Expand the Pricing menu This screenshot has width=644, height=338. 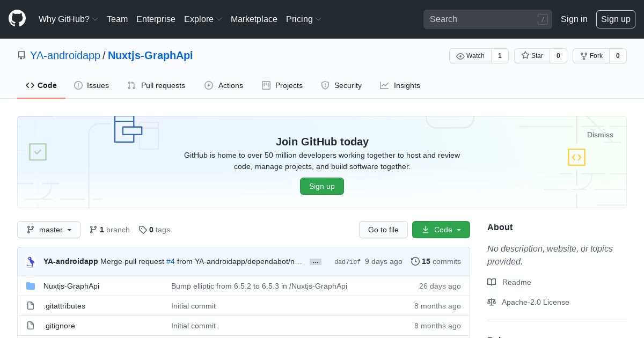coord(303,19)
